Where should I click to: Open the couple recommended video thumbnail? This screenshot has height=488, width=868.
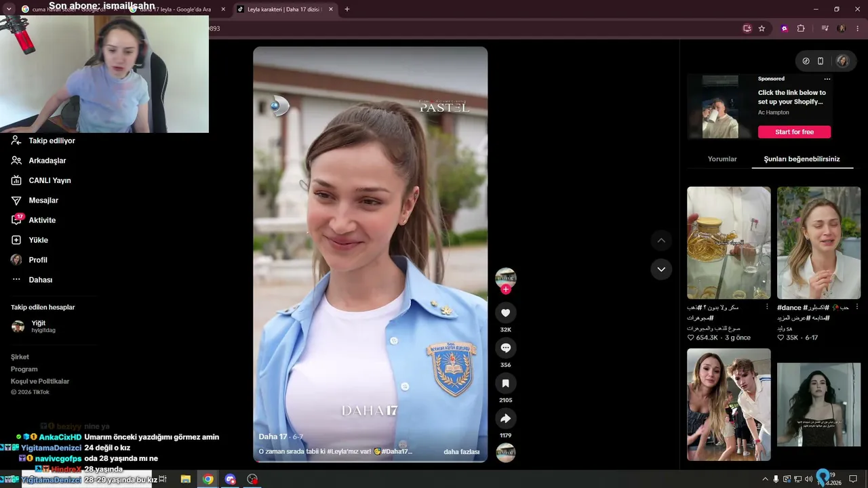(729, 405)
